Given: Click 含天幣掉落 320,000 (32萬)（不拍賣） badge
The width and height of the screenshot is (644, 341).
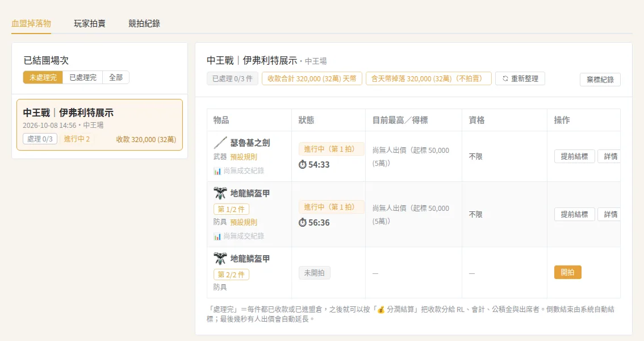Looking at the screenshot, I should point(428,78).
